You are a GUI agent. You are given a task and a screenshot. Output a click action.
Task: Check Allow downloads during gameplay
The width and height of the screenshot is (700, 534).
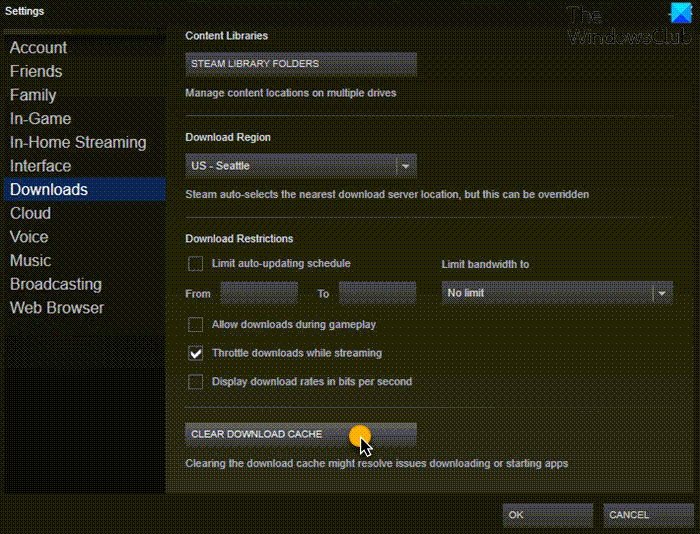(x=196, y=325)
